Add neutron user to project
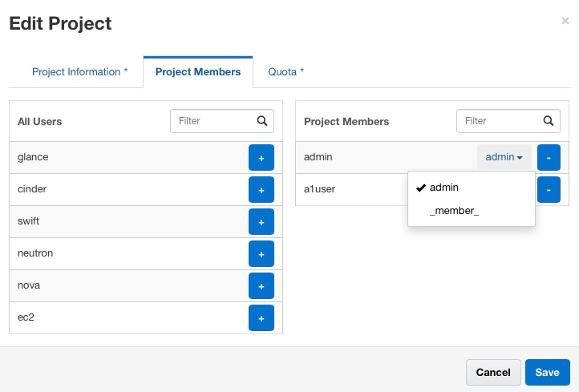The image size is (579, 392). tap(261, 253)
